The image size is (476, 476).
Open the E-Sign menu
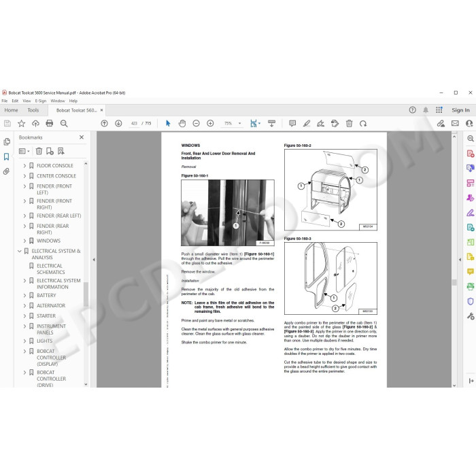41,101
